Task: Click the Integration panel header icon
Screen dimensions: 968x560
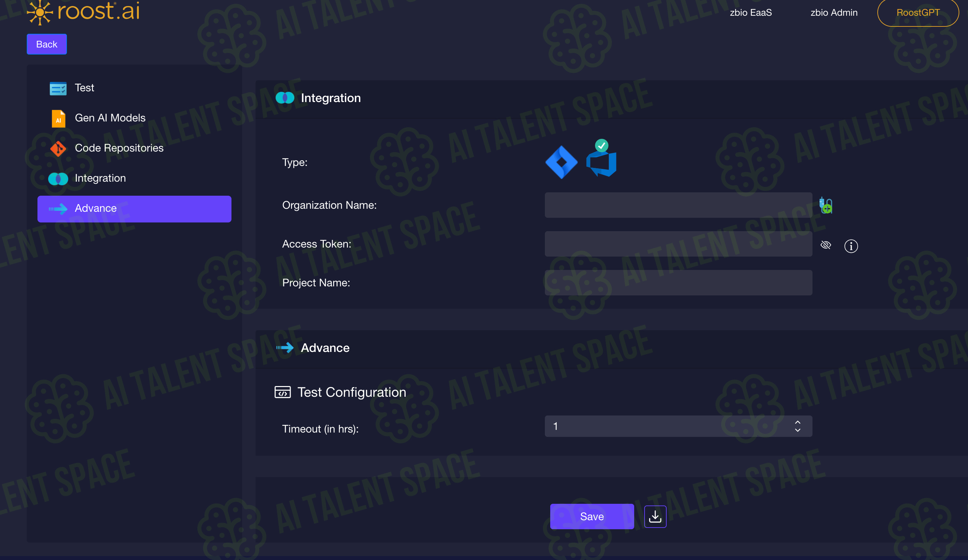Action: (x=285, y=98)
